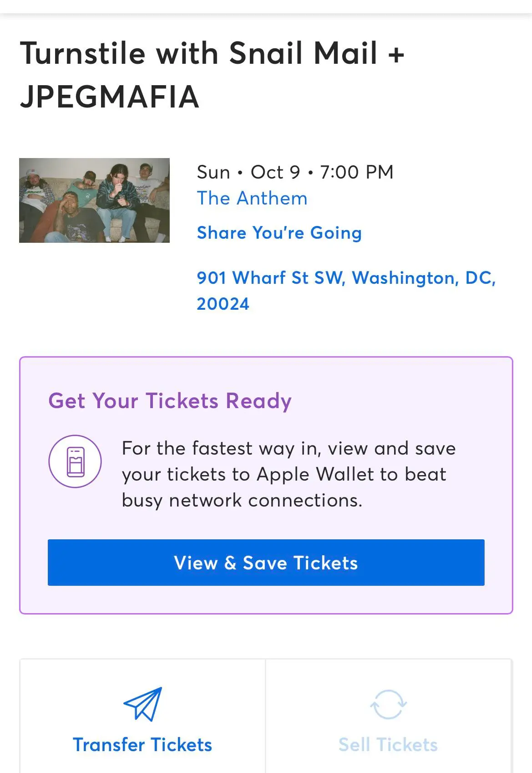Select the grayed-out Sell Tickets option

click(x=387, y=745)
